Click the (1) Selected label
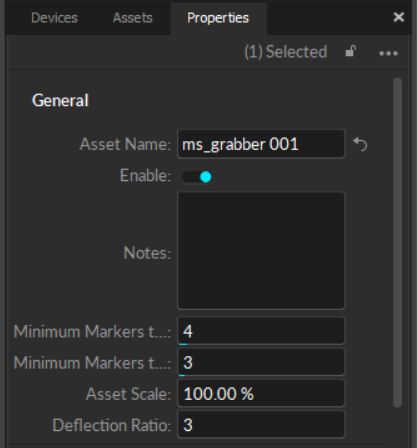417x448 pixels. click(286, 52)
